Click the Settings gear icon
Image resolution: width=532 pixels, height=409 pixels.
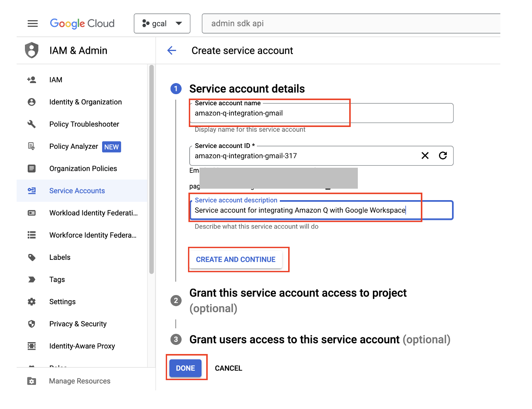point(32,302)
